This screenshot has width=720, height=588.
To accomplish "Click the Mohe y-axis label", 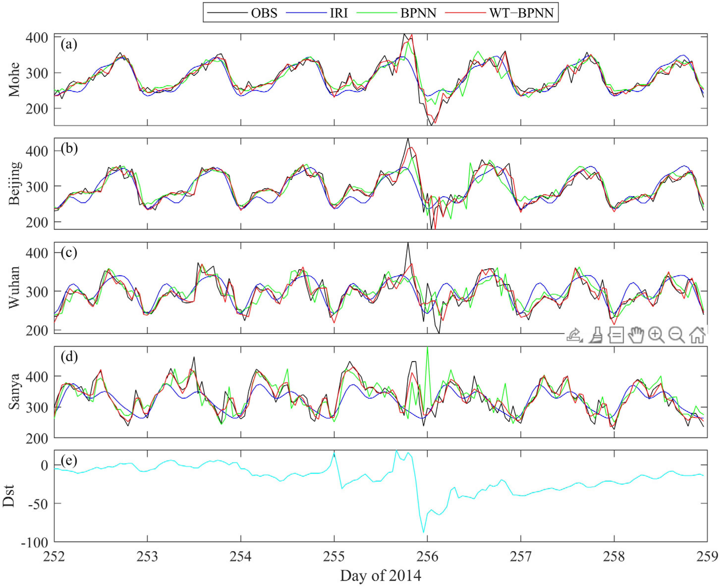I will (14, 80).
